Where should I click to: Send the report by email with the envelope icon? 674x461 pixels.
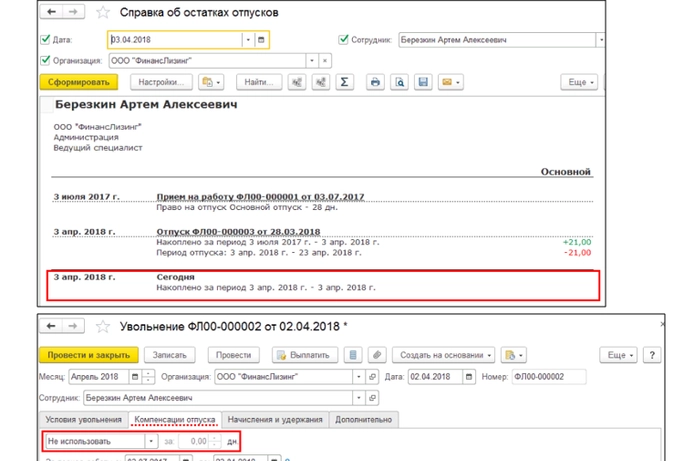(x=450, y=82)
